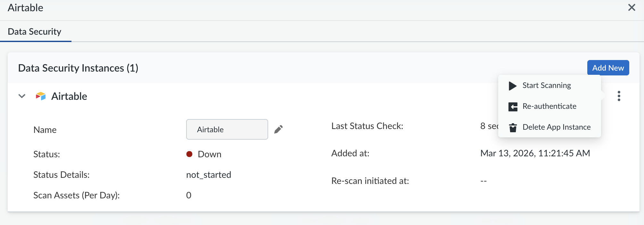Select the Data Security tab
This screenshot has width=644, height=225.
(x=35, y=31)
